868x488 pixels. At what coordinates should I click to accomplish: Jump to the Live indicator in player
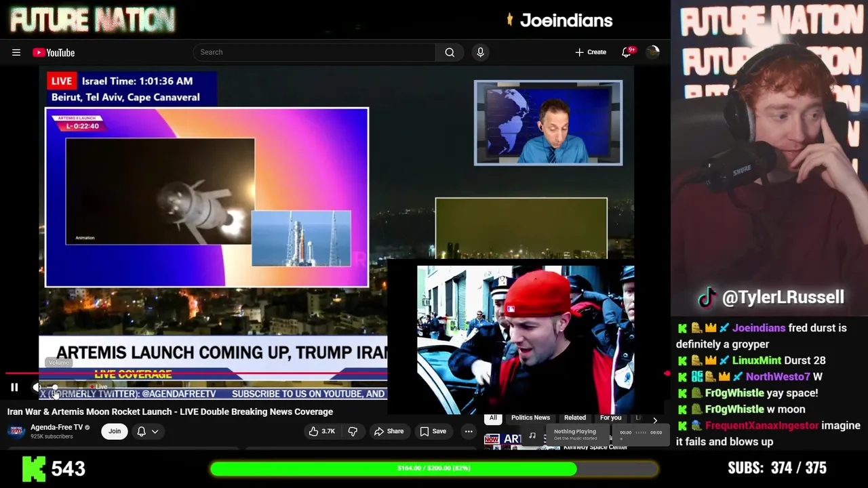tap(99, 387)
